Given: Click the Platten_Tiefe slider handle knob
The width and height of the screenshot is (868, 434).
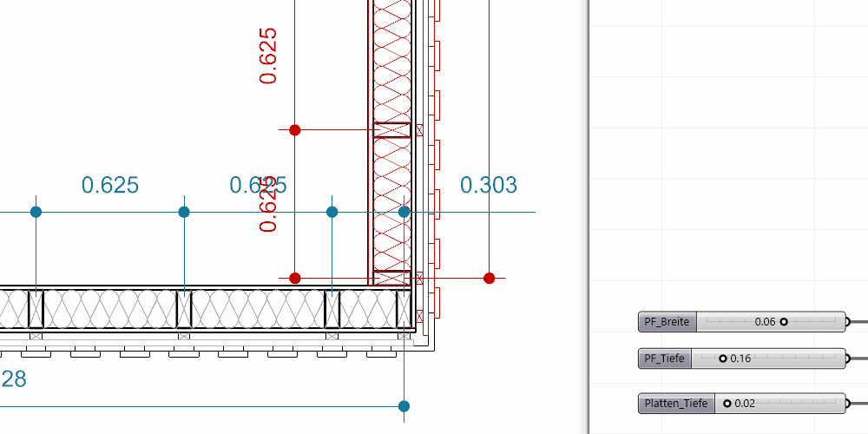Looking at the screenshot, I should point(727,404).
